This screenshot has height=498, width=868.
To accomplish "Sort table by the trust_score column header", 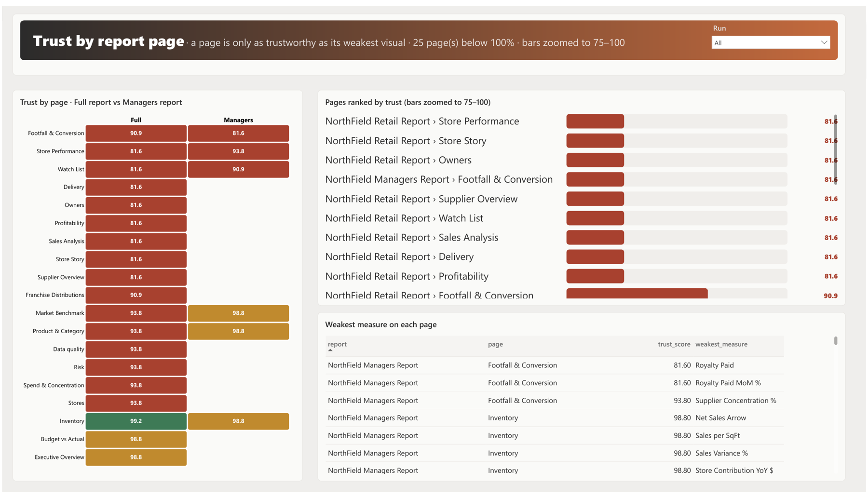I will [674, 344].
